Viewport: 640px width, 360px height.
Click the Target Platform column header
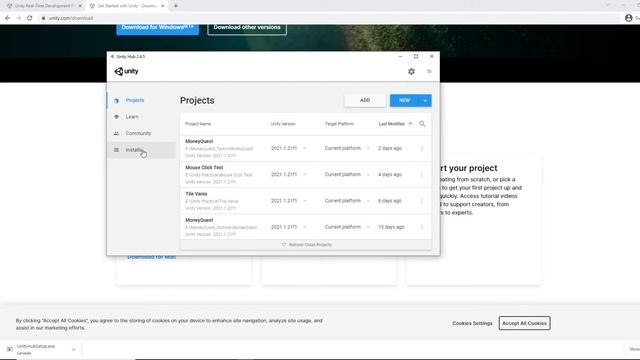tap(339, 124)
